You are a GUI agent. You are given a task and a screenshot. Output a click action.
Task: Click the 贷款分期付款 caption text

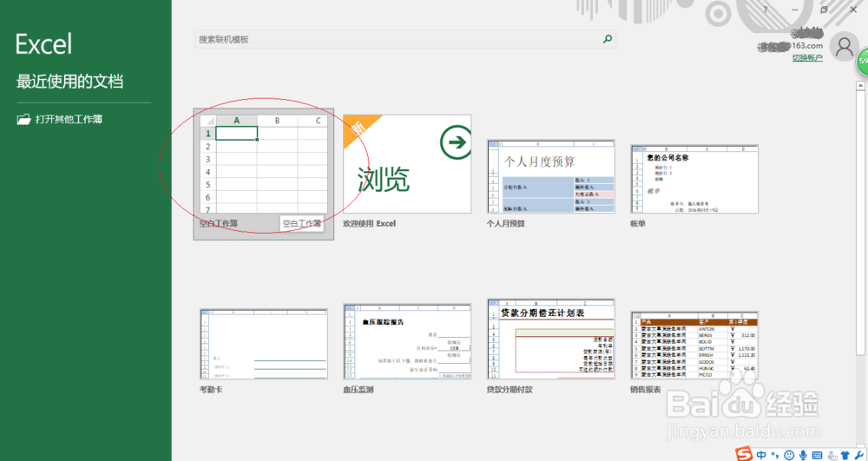[510, 390]
